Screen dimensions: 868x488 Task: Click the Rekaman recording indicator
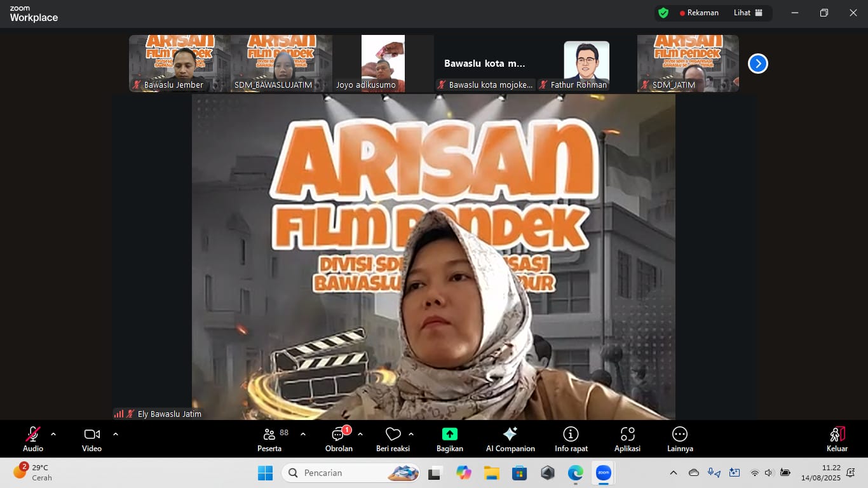click(x=698, y=12)
